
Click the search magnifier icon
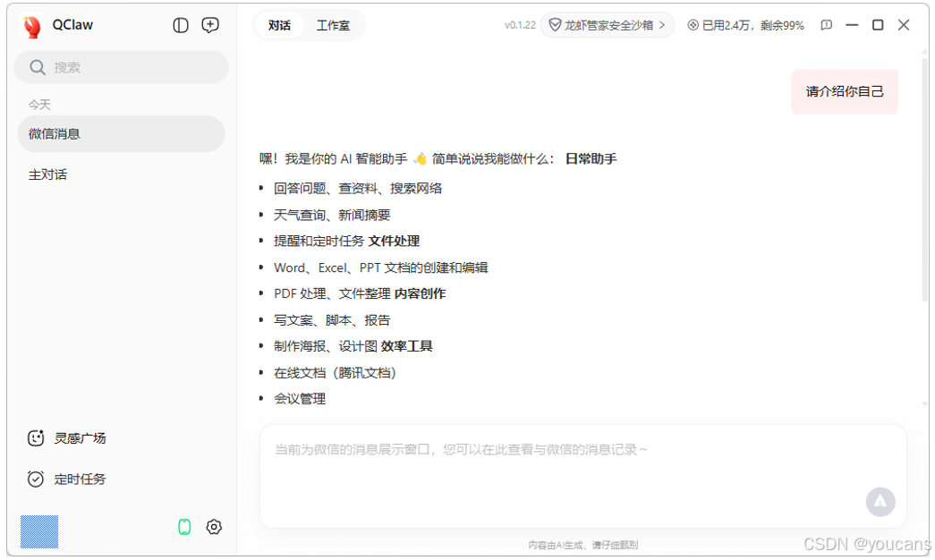(38, 67)
